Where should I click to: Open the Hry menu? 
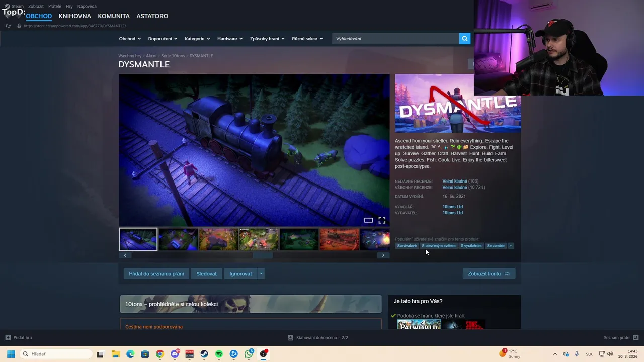point(69,7)
